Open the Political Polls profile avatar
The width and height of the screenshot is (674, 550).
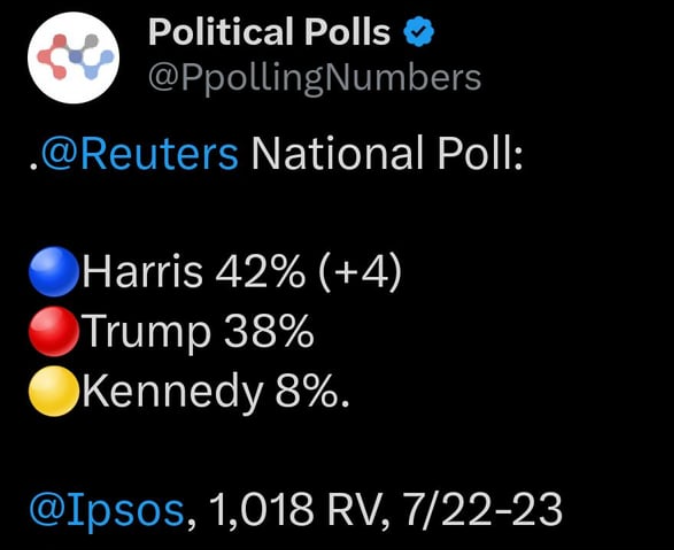73,57
